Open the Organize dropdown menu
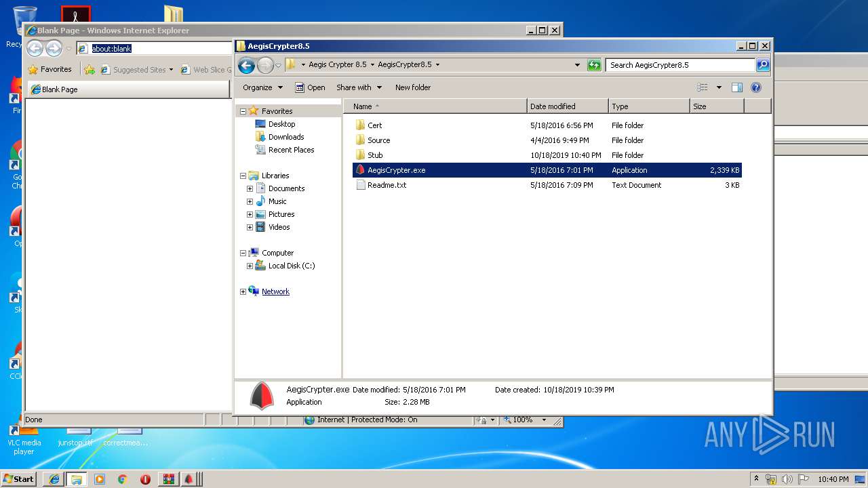Image resolution: width=868 pixels, height=488 pixels. click(x=262, y=87)
